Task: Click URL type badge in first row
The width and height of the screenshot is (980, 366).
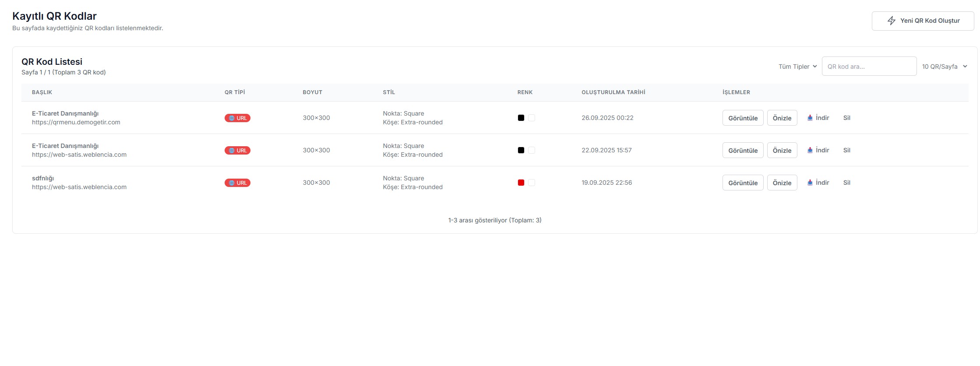Action: pyautogui.click(x=237, y=118)
